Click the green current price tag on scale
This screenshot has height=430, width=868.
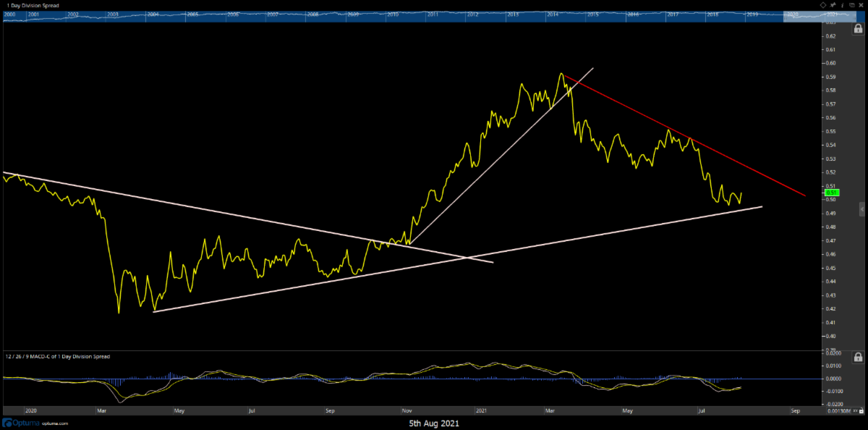[x=831, y=193]
